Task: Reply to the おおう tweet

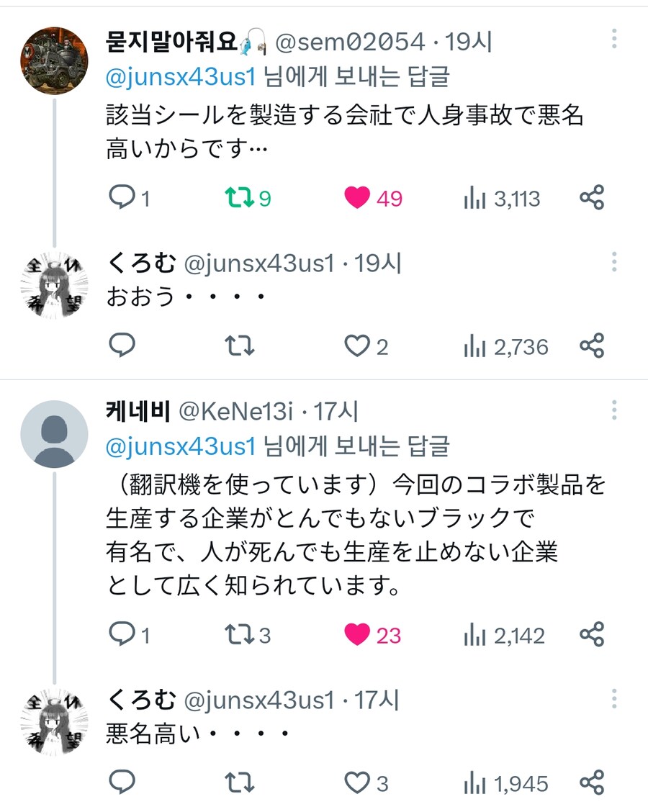Action: pyautogui.click(x=122, y=347)
